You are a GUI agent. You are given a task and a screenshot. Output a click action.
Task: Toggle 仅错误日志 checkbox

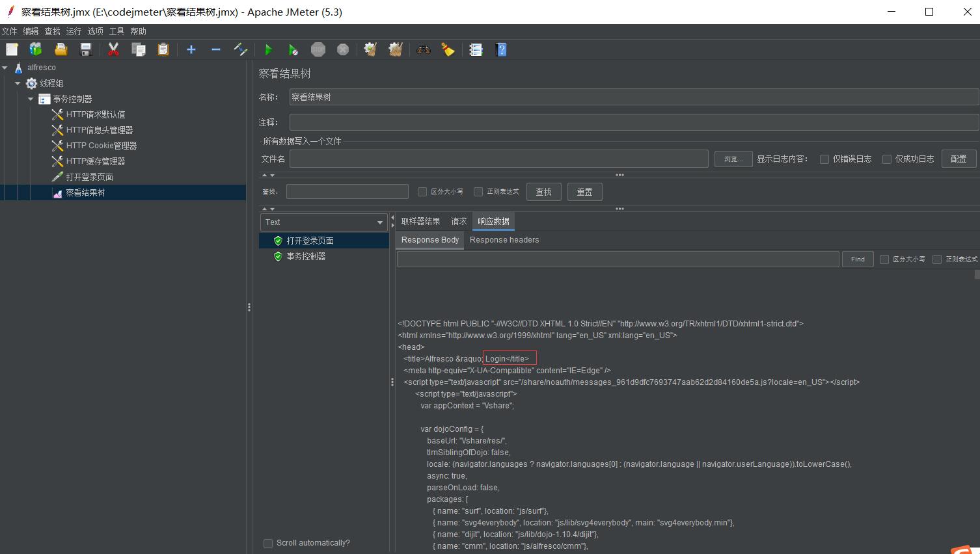[x=824, y=159]
